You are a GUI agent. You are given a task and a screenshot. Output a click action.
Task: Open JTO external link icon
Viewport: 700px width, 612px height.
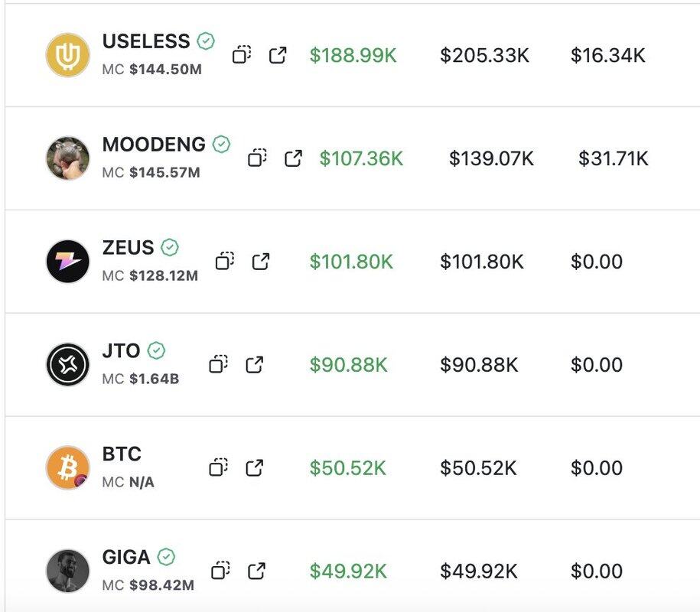coord(255,364)
